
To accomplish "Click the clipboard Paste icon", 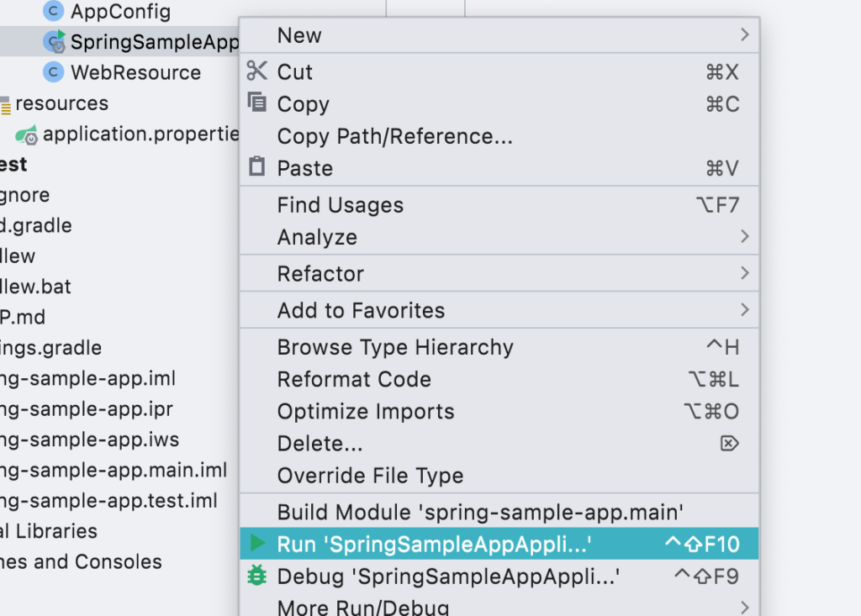I will (x=256, y=167).
